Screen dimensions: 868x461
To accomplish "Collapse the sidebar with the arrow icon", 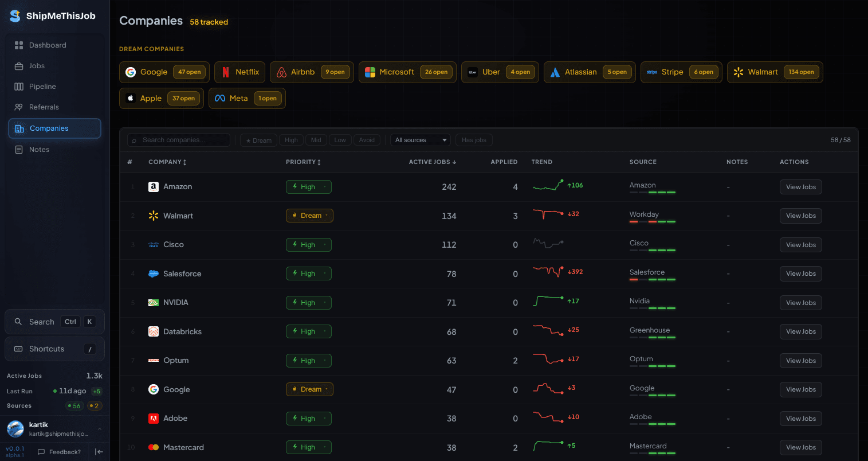I will pos(99,452).
